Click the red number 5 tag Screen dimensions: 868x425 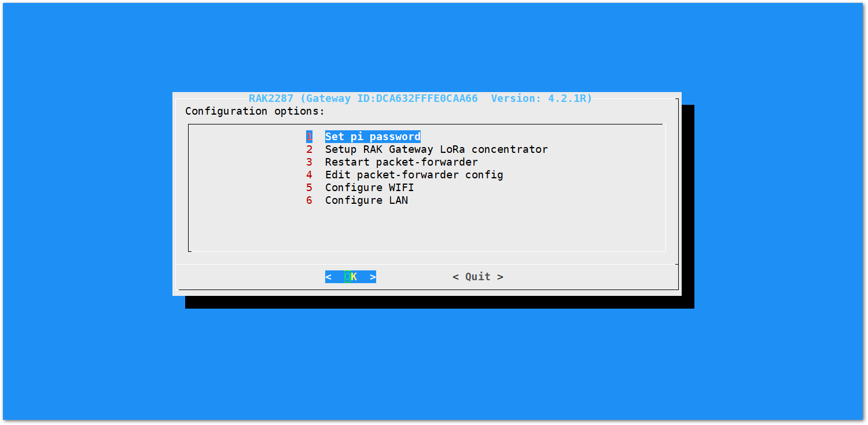pyautogui.click(x=310, y=188)
